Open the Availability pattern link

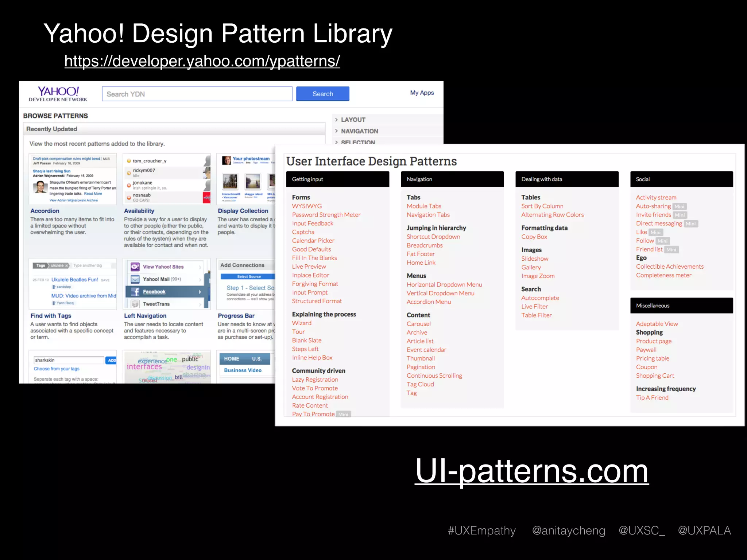pyautogui.click(x=139, y=211)
